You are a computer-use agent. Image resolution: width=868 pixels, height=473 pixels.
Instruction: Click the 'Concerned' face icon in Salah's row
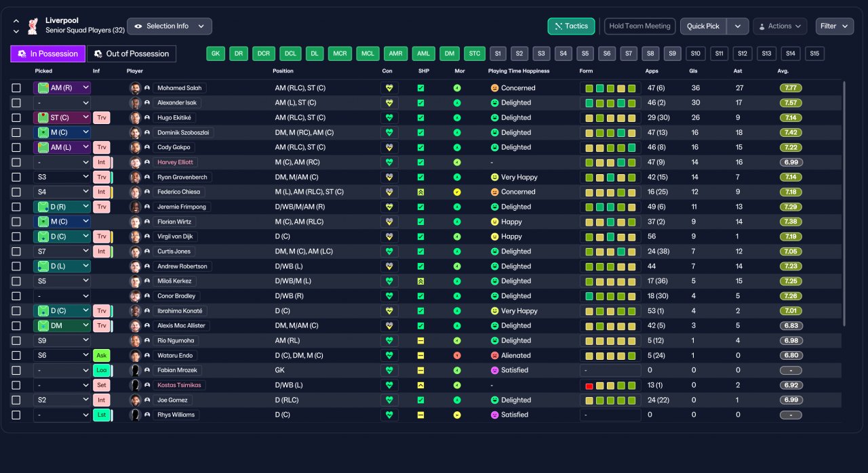494,88
